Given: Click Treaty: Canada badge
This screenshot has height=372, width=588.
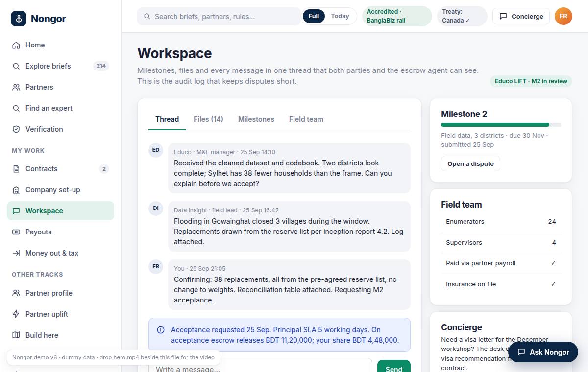Looking at the screenshot, I should (x=462, y=16).
